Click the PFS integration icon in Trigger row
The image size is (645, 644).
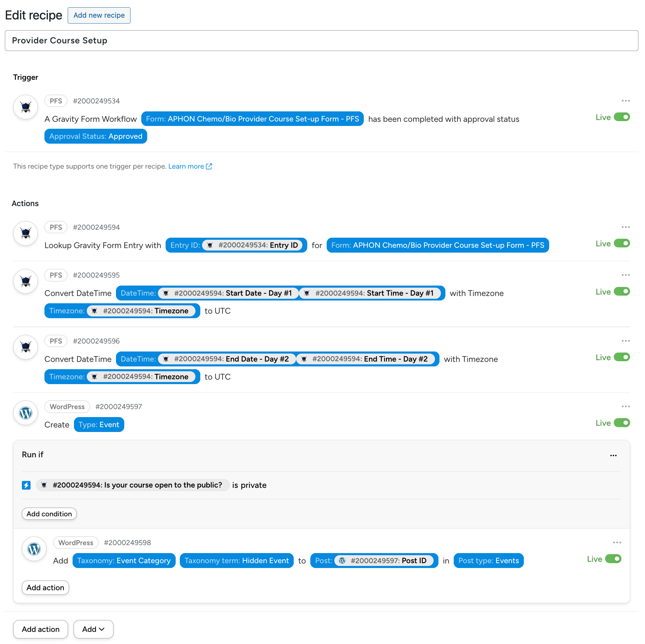pos(25,107)
